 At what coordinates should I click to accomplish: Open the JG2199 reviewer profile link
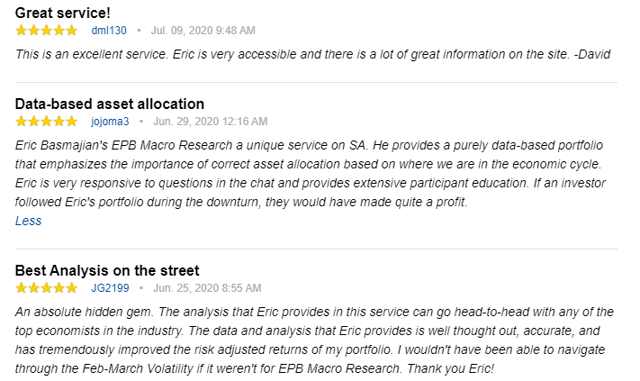point(110,288)
